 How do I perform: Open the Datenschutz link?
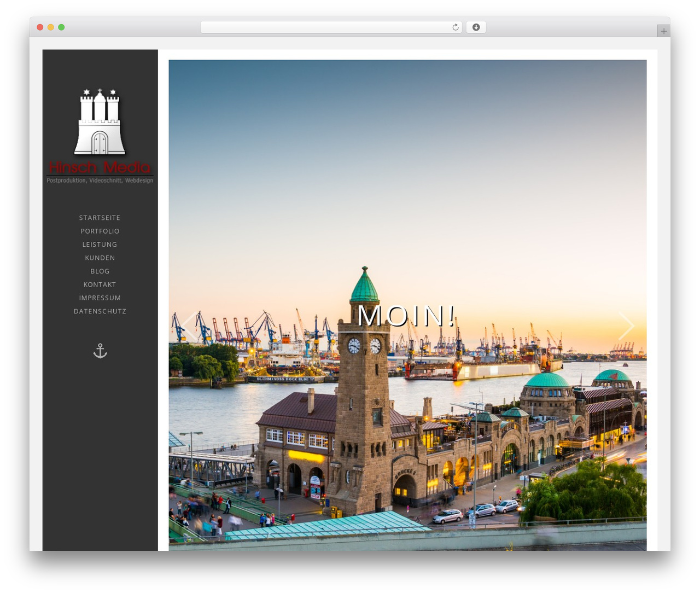100,311
